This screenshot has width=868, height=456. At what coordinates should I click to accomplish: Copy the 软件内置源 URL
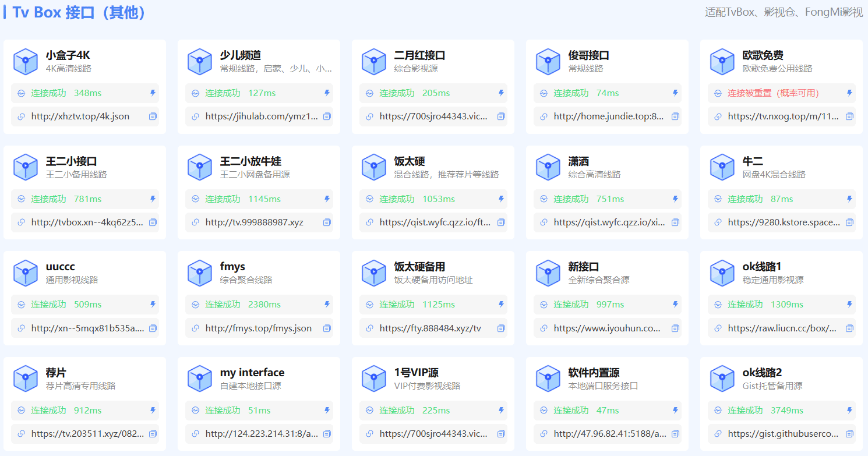pyautogui.click(x=675, y=434)
